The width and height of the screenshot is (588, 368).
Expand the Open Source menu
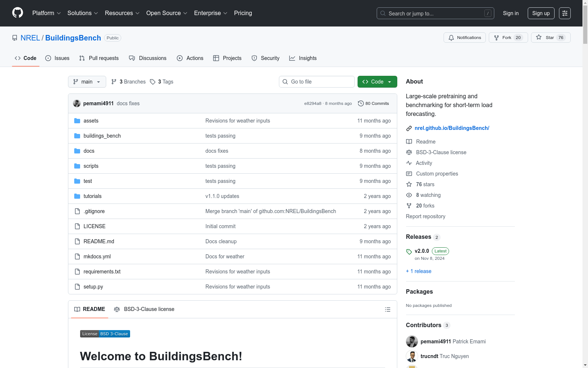point(167,13)
